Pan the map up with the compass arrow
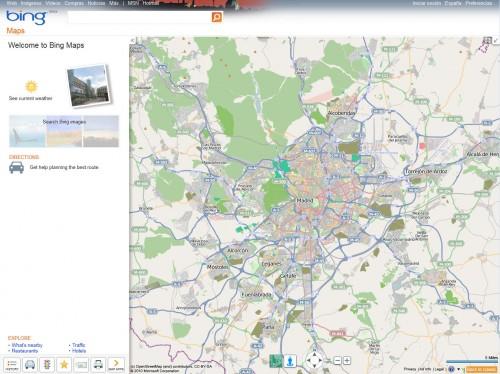 [x=314, y=354]
